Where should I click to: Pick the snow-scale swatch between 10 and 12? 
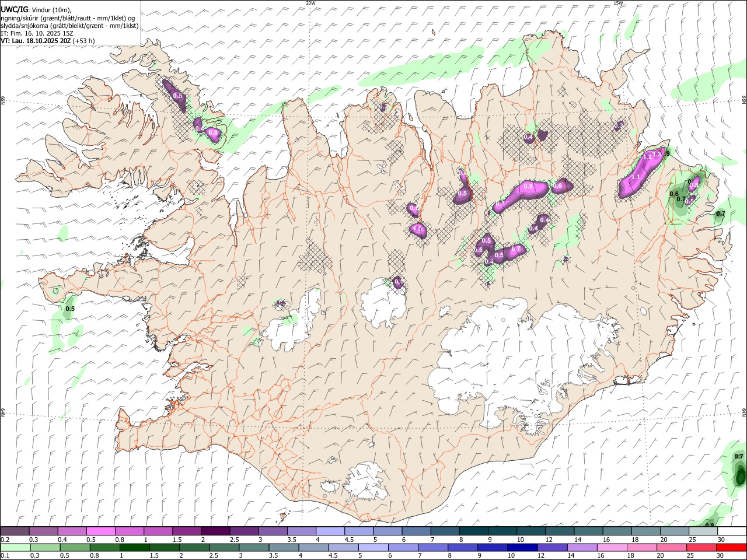(x=531, y=531)
